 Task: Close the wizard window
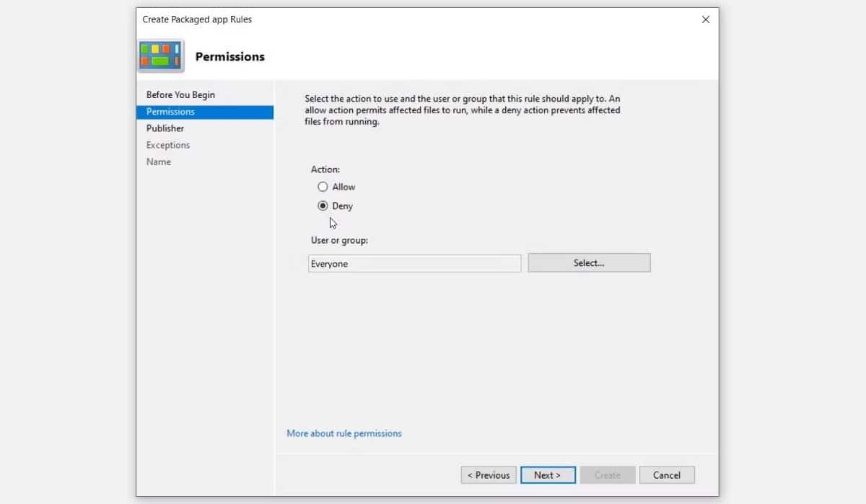click(x=705, y=19)
